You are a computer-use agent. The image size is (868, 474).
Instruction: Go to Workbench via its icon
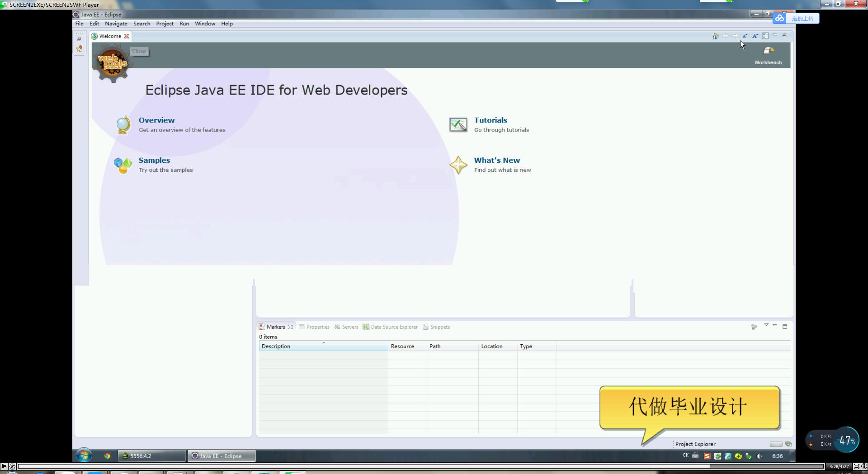[x=769, y=51]
